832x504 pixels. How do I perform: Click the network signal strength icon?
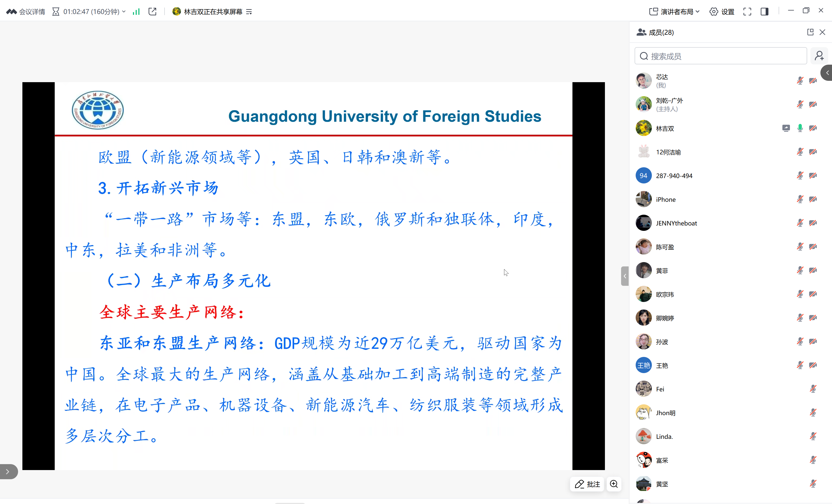coord(136,12)
